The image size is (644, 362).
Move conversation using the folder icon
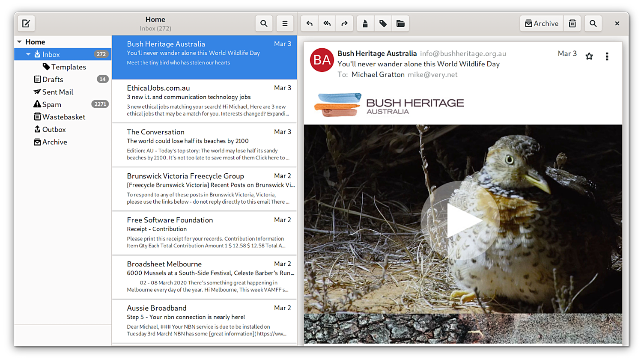(400, 24)
